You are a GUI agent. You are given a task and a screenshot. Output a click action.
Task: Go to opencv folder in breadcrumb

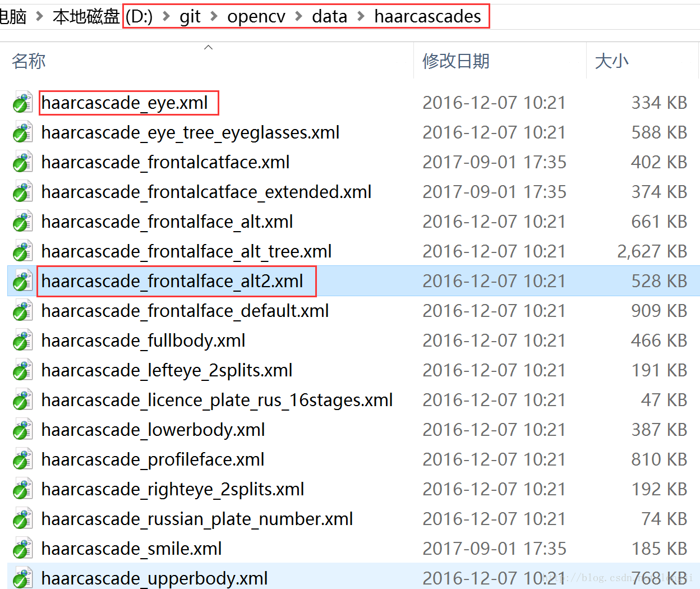tap(256, 16)
